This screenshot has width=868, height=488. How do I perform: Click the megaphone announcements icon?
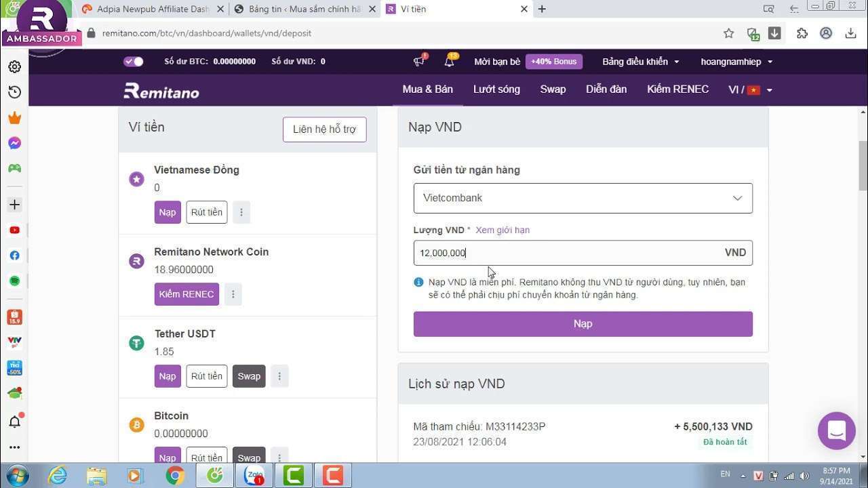point(419,62)
